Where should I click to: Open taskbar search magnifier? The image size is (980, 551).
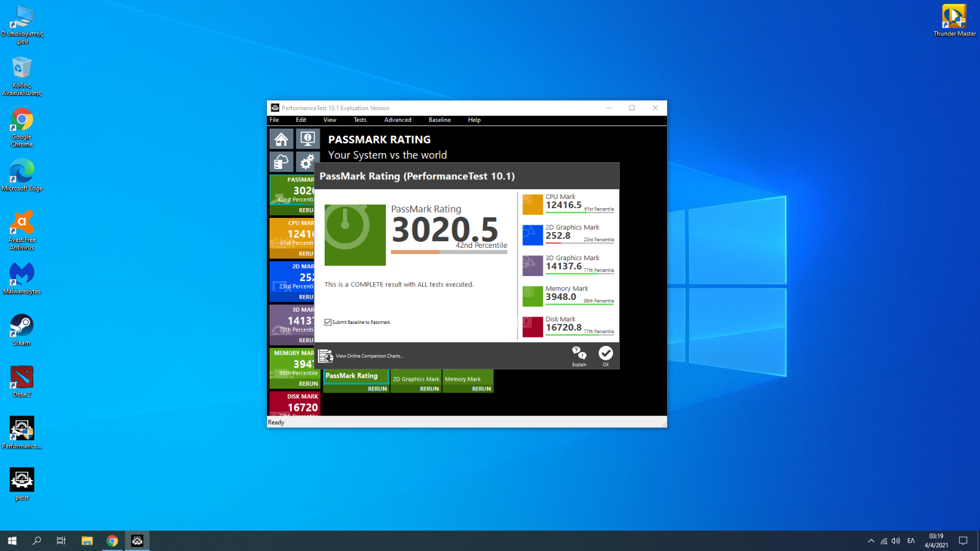[37, 541]
